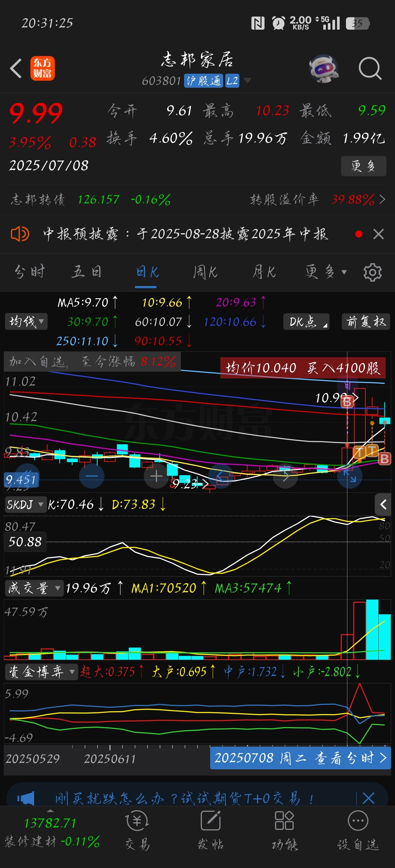The height and width of the screenshot is (868, 395).
Task: Tap 更多 button for more quote data
Action: pyautogui.click(x=363, y=166)
